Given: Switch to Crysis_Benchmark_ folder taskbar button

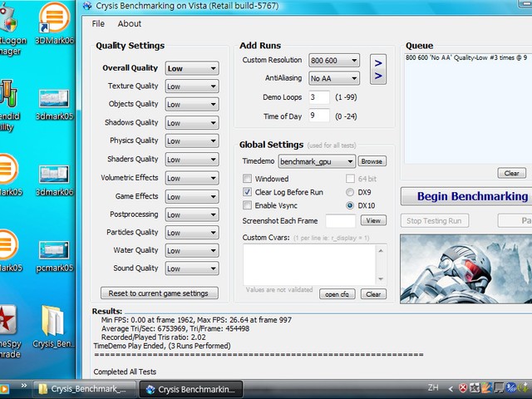Looking at the screenshot, I should [x=85, y=389].
